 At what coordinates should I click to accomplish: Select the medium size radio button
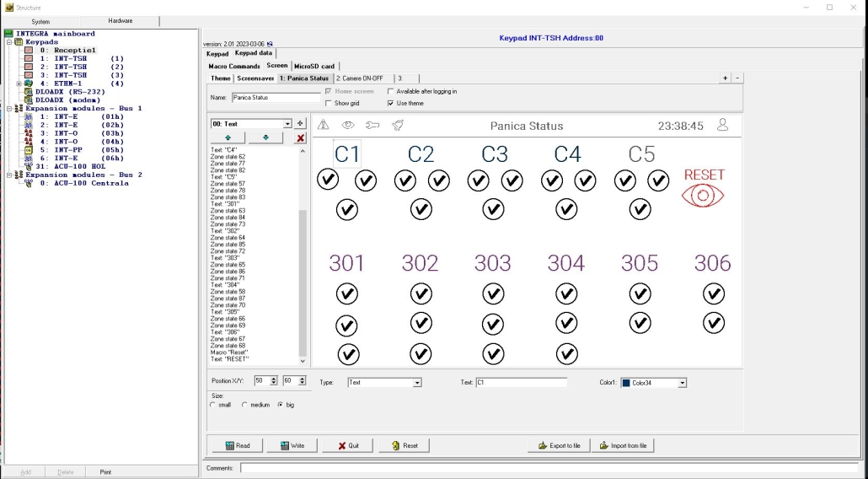tap(244, 405)
